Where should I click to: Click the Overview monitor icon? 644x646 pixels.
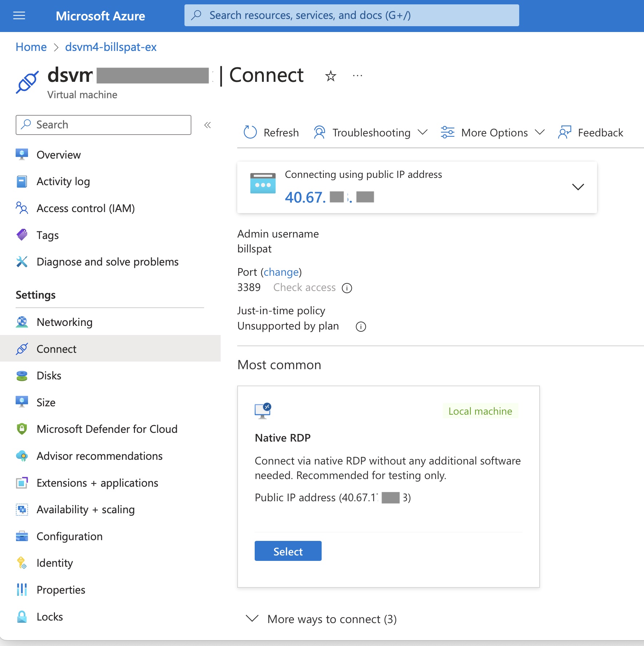(22, 154)
